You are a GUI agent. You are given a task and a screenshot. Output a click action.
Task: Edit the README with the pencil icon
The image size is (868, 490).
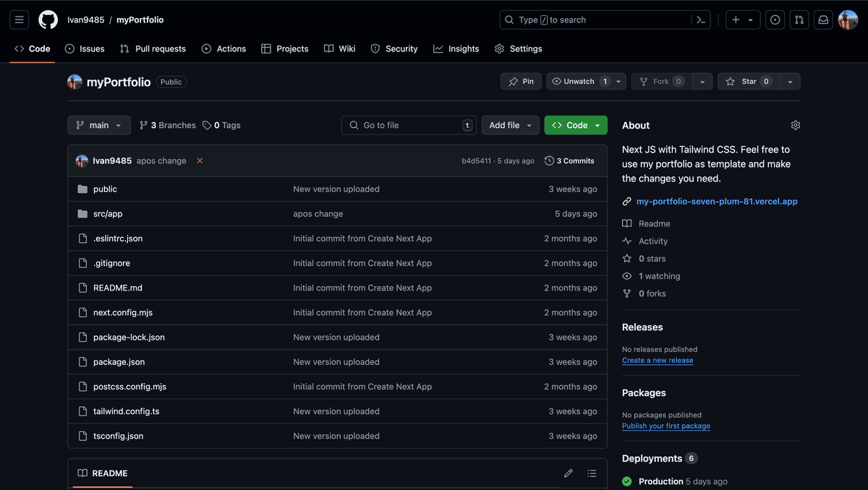[569, 473]
